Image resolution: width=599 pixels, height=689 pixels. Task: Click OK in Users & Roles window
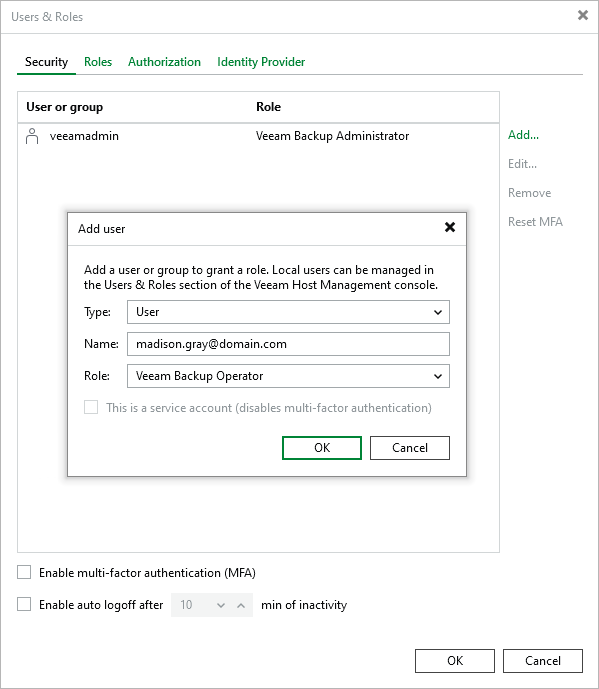pos(455,661)
